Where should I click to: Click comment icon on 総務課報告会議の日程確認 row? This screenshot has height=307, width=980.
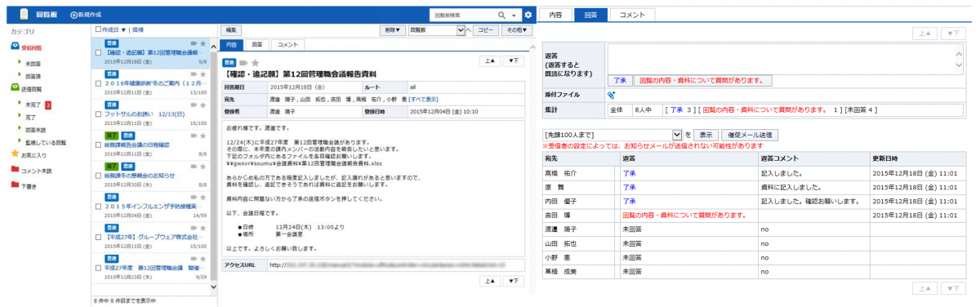tap(194, 136)
